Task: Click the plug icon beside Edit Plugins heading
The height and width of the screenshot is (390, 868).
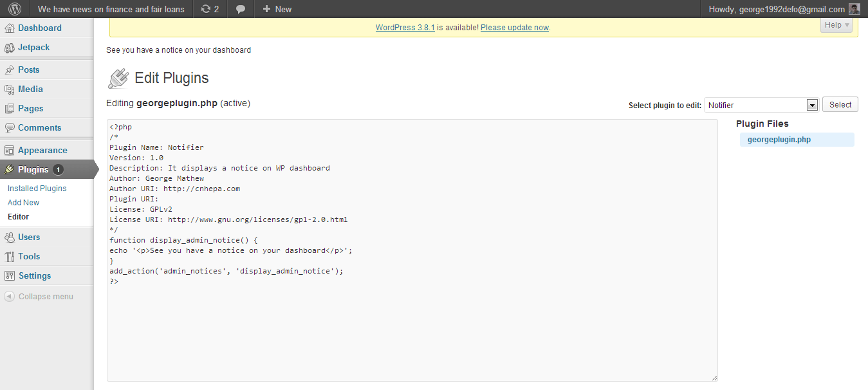Action: [118, 78]
